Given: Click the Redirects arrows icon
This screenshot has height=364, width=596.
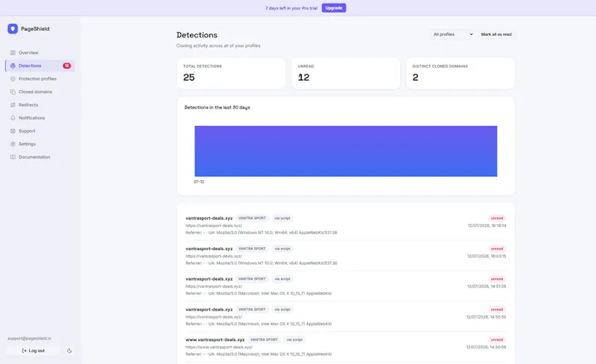Looking at the screenshot, I should (13, 105).
